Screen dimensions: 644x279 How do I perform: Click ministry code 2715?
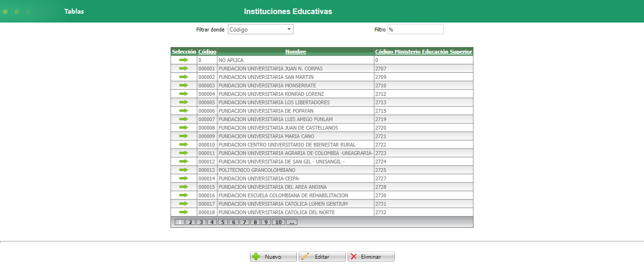pos(380,111)
